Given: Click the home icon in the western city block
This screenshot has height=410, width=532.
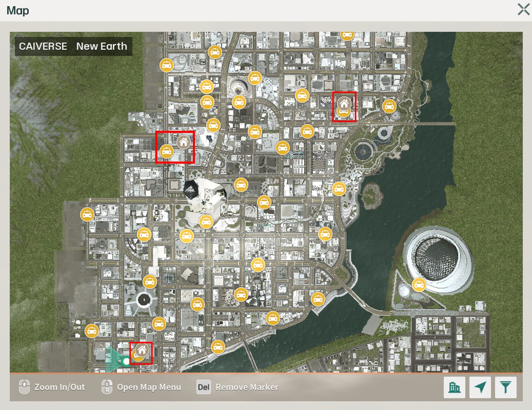Looking at the screenshot, I should click(184, 142).
